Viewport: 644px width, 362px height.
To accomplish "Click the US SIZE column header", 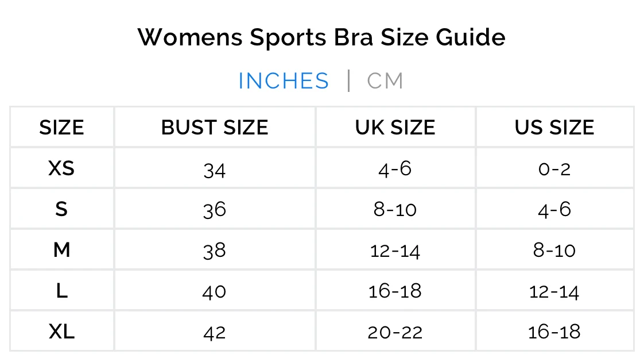I will (x=554, y=128).
